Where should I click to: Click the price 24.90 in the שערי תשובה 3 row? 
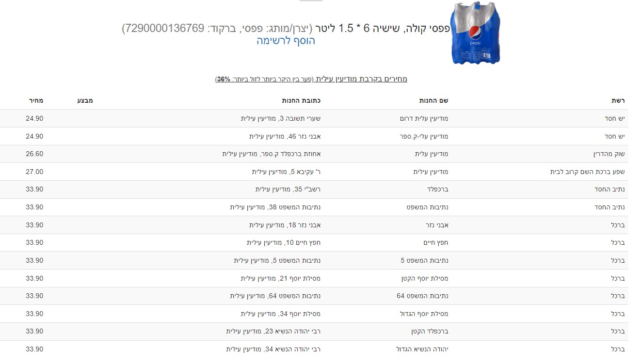coord(34,119)
